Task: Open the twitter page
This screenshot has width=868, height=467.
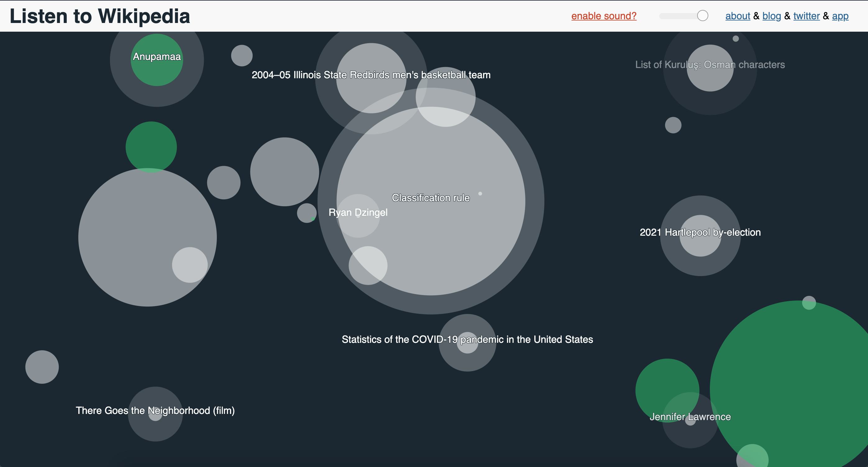Action: point(806,16)
